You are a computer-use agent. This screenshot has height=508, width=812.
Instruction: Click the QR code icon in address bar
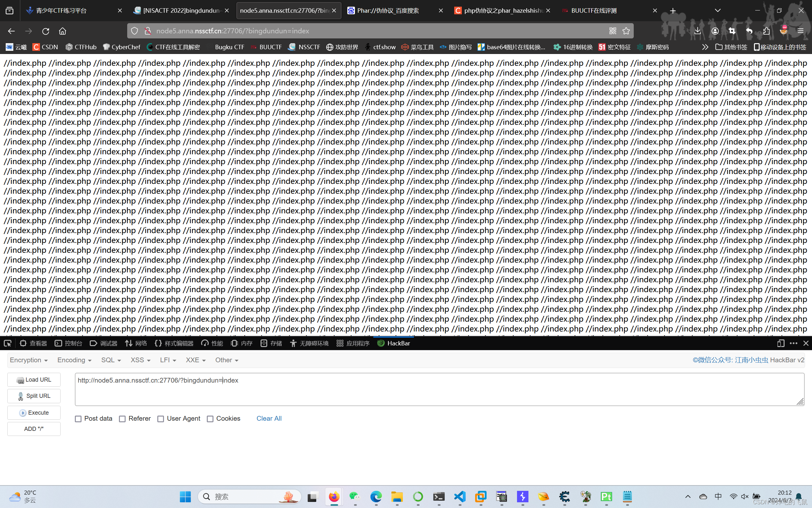613,31
